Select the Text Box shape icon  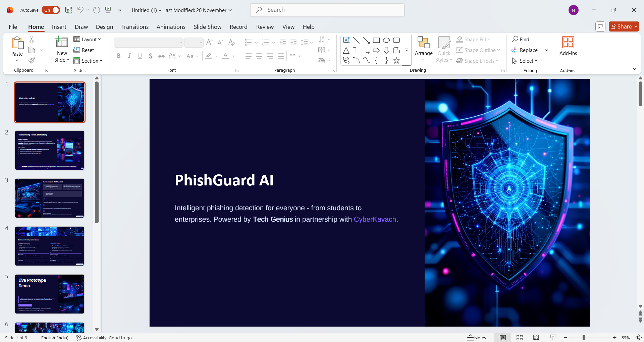pos(346,40)
